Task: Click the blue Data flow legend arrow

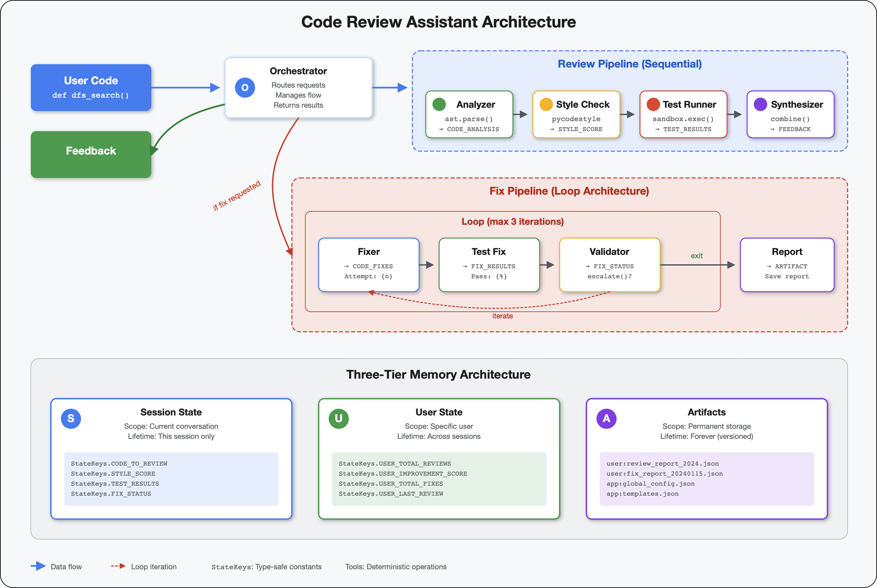Action: (38, 566)
